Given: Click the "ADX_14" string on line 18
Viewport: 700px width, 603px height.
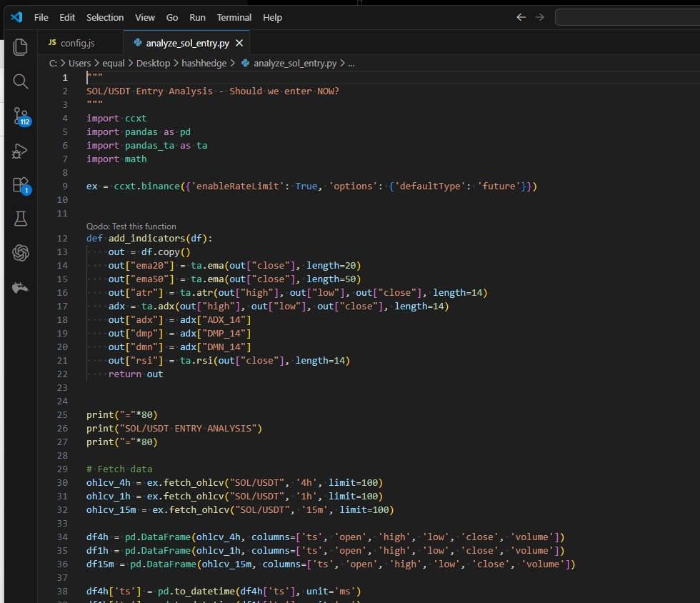Looking at the screenshot, I should [224, 320].
